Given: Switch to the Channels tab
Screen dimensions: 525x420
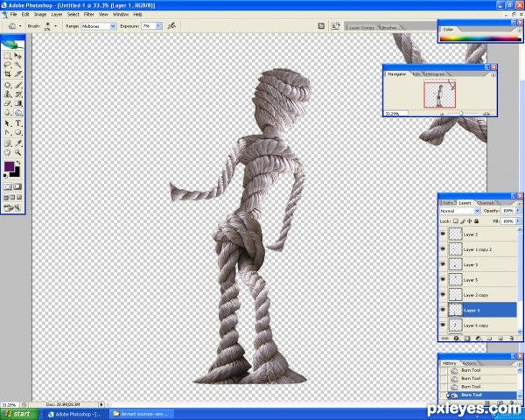Looking at the screenshot, I should 485,203.
